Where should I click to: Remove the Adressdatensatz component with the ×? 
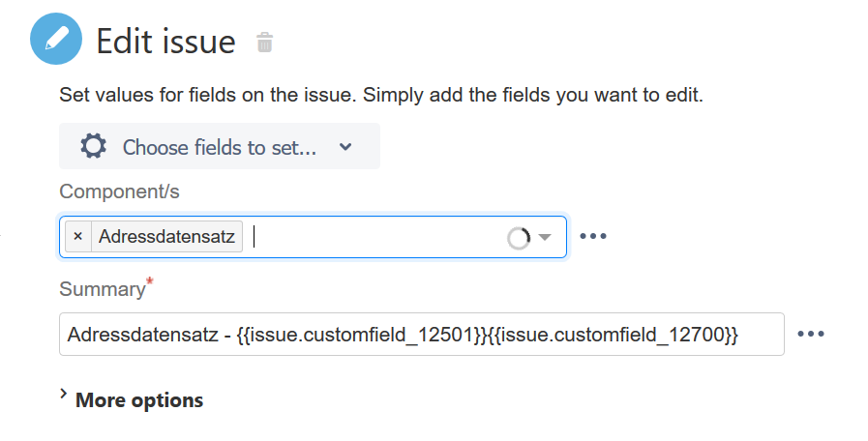[x=77, y=237]
